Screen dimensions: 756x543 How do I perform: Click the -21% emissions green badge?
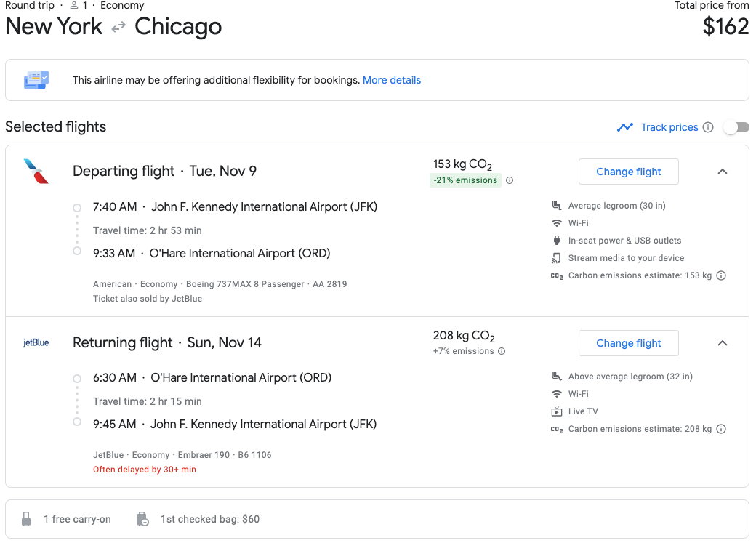(x=465, y=180)
